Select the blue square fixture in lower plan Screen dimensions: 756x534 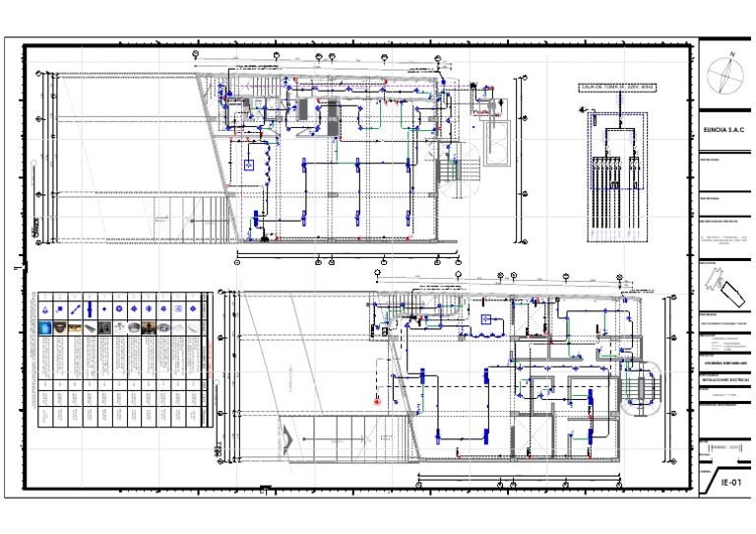486,319
